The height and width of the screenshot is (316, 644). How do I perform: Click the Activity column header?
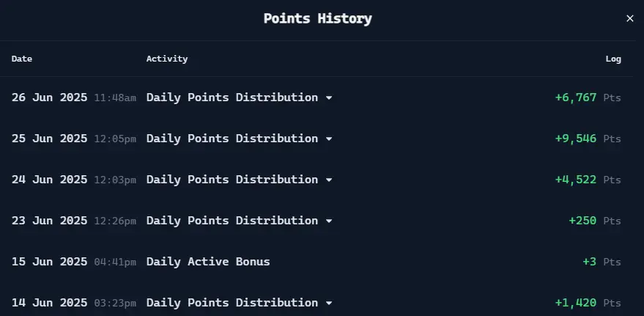[x=167, y=59]
